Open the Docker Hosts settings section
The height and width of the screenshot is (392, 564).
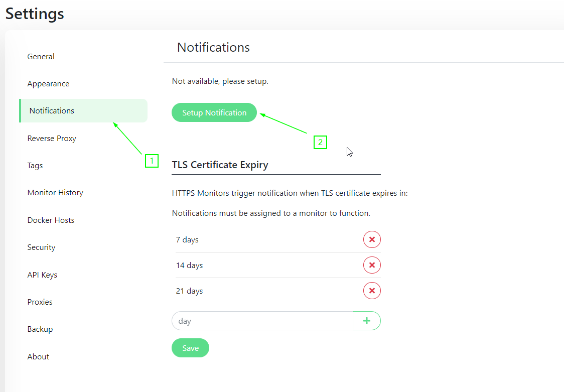point(51,220)
